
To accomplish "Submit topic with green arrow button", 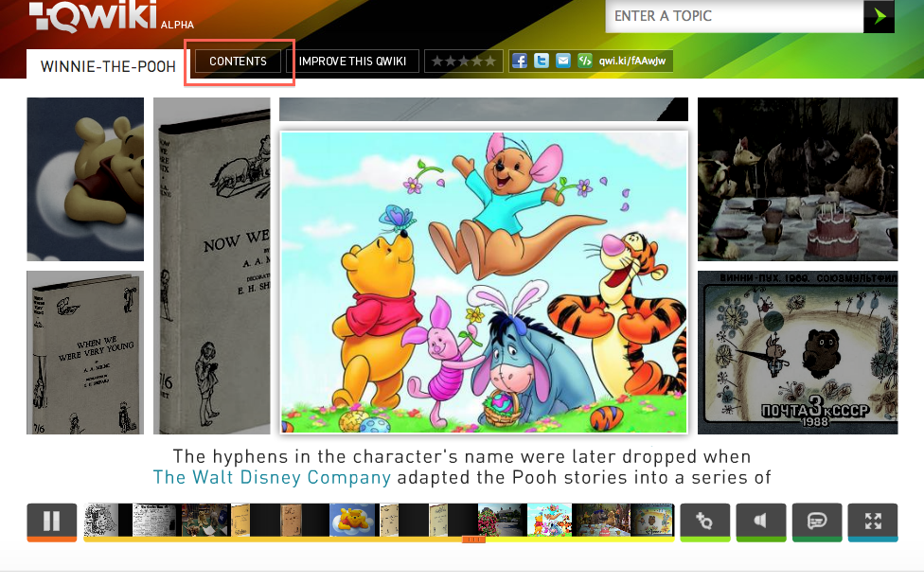I will click(x=880, y=16).
